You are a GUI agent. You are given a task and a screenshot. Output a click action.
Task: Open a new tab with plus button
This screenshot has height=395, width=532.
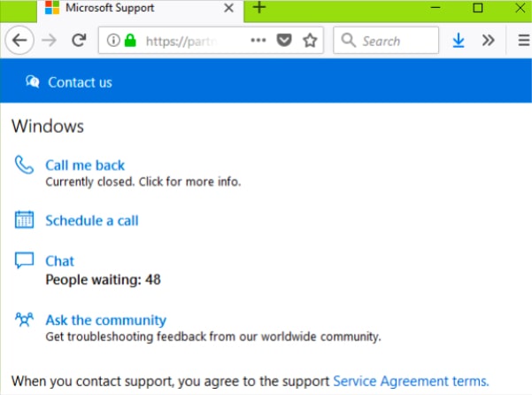click(x=259, y=7)
